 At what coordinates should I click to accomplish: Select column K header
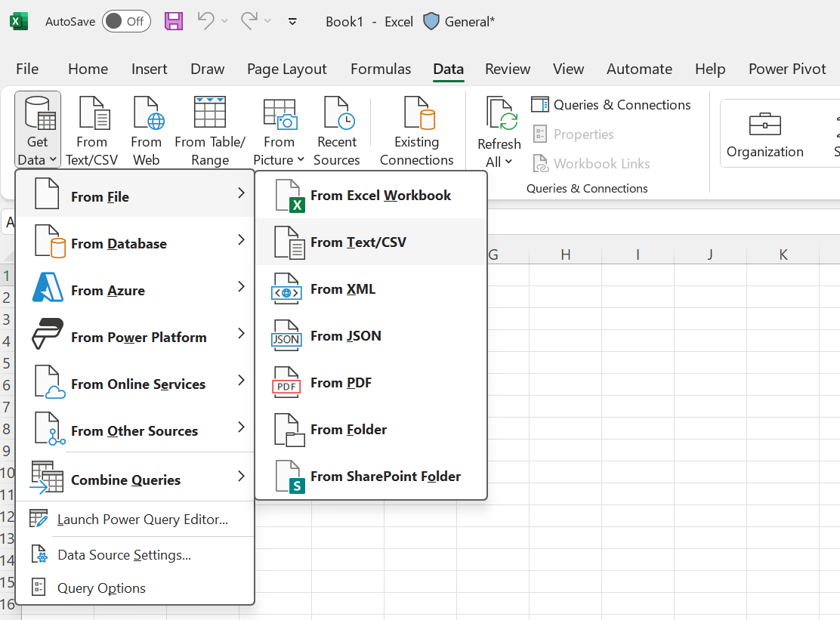783,254
